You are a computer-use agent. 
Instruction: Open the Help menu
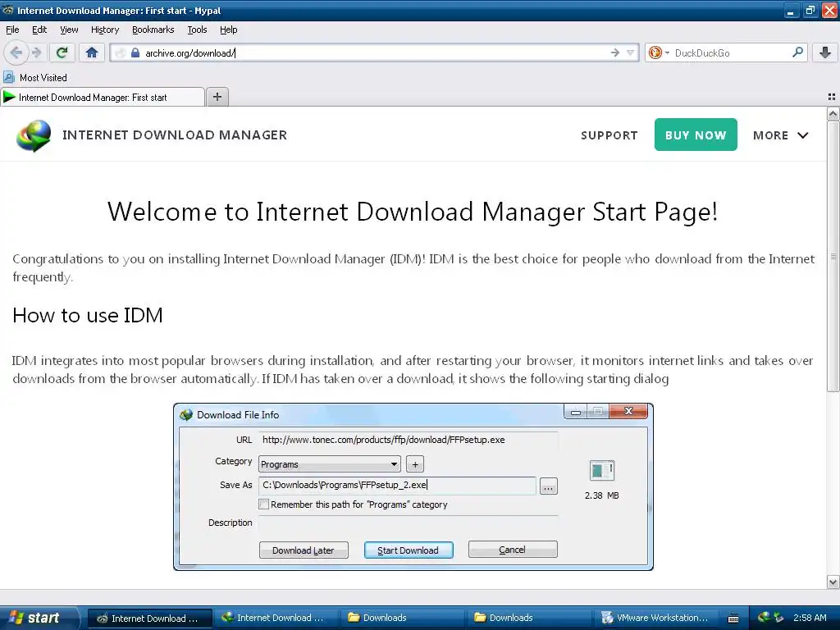click(228, 30)
